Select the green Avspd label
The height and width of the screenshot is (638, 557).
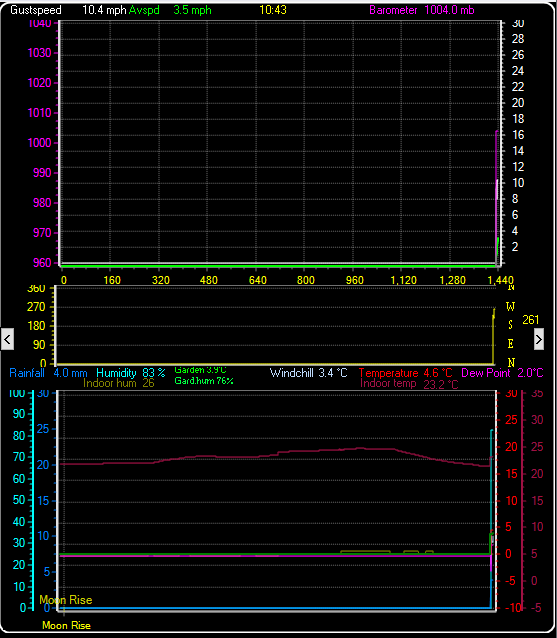[144, 10]
